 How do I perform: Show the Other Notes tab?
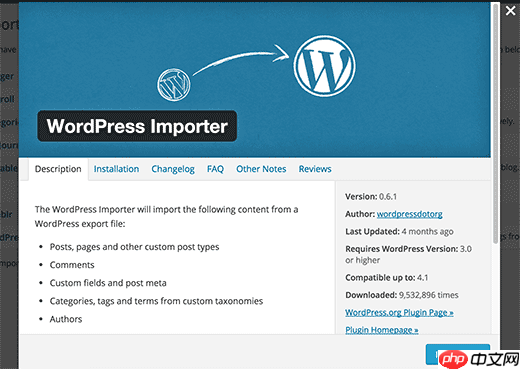261,169
